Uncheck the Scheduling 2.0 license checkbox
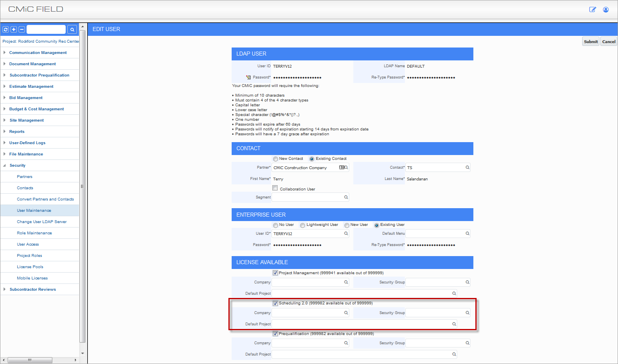Image resolution: width=618 pixels, height=364 pixels. pyautogui.click(x=276, y=303)
